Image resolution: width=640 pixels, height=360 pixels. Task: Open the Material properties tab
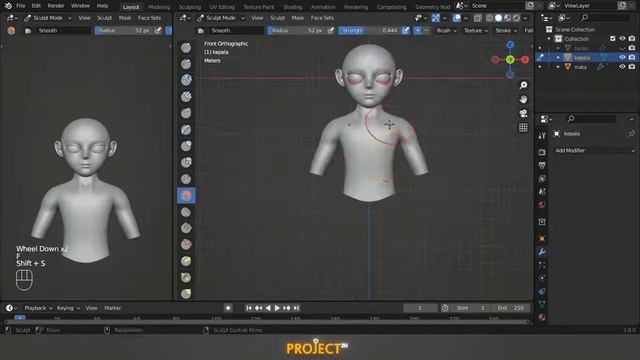(542, 317)
